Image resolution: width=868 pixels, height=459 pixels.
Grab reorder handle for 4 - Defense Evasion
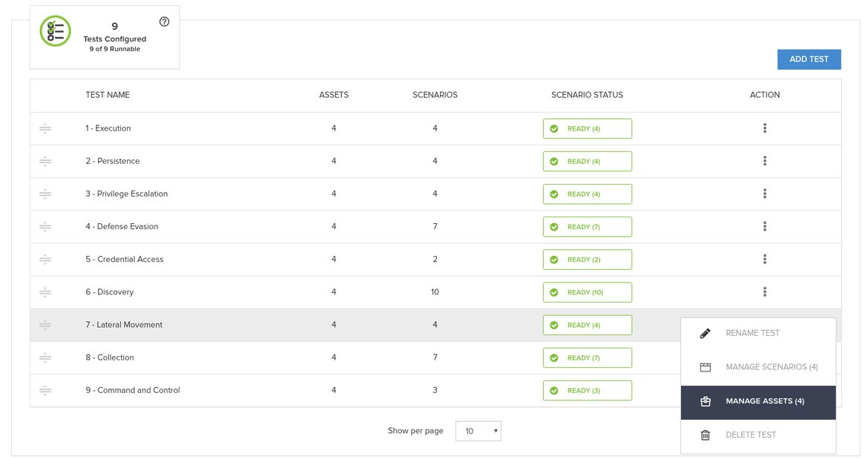click(x=45, y=227)
